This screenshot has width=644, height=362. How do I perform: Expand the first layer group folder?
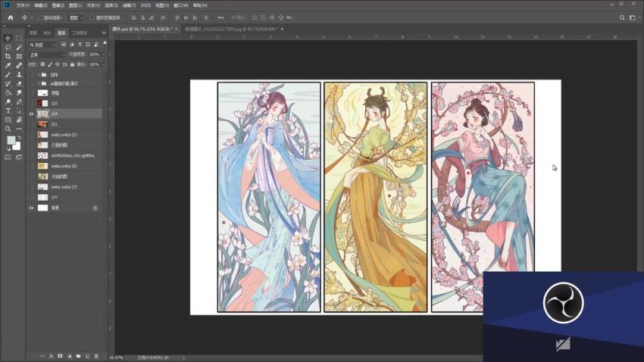tap(39, 75)
